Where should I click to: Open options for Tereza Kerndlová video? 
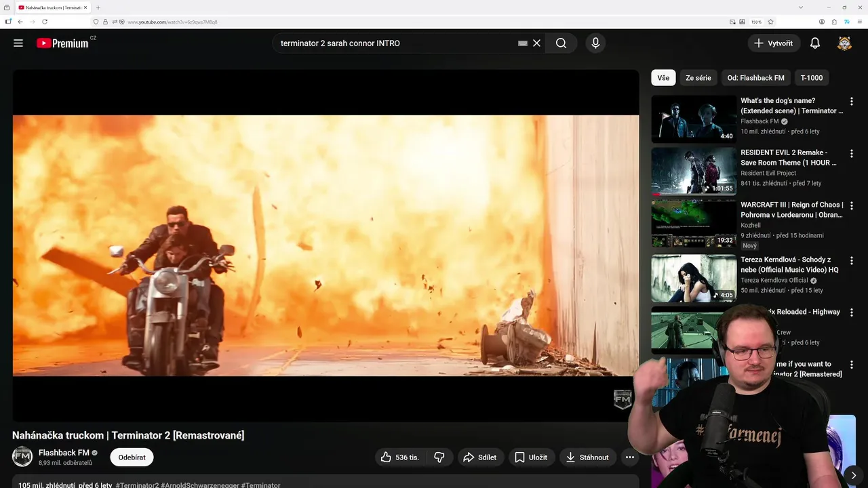[852, 260]
